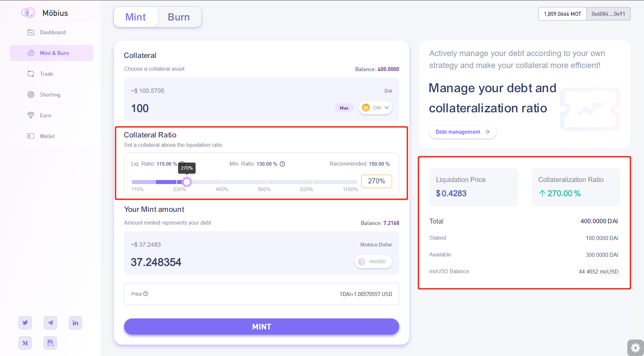
Task: Click the Liq. Ratio 115.00 % label
Action: (154, 164)
